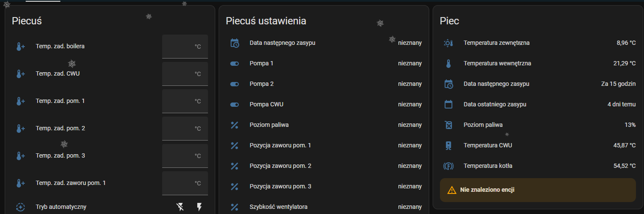644x214 pixels.
Task: Click the Temp. zad. pom. 2 input field
Action: click(x=184, y=129)
